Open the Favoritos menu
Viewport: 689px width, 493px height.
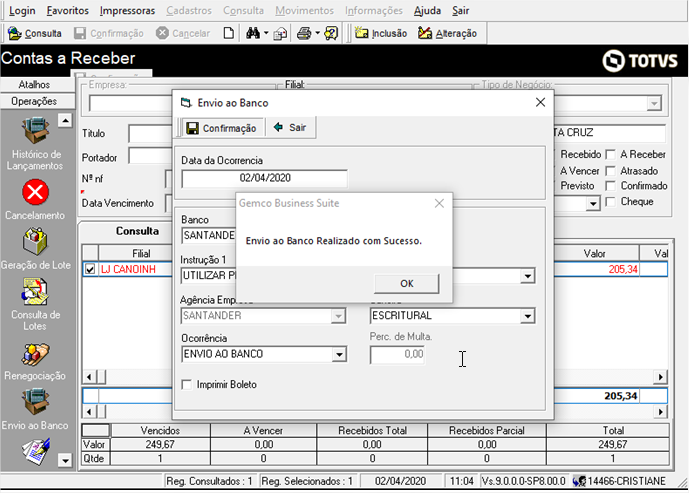[68, 11]
